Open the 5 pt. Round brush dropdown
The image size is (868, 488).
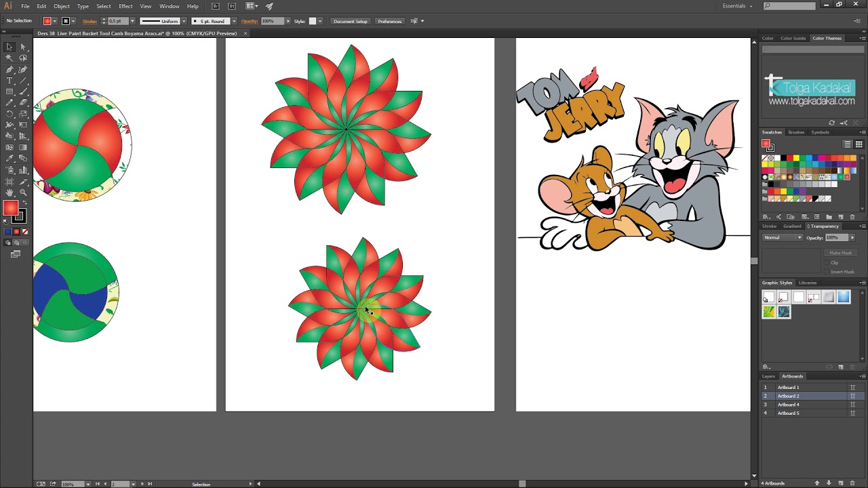(233, 21)
